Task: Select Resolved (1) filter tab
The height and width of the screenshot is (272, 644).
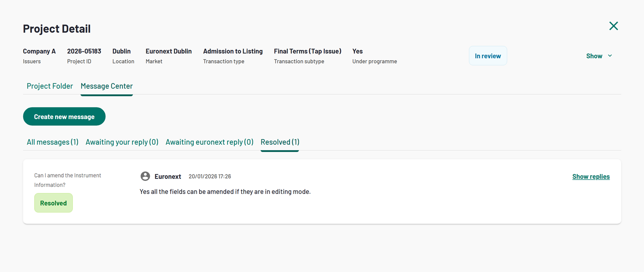Action: [x=280, y=142]
